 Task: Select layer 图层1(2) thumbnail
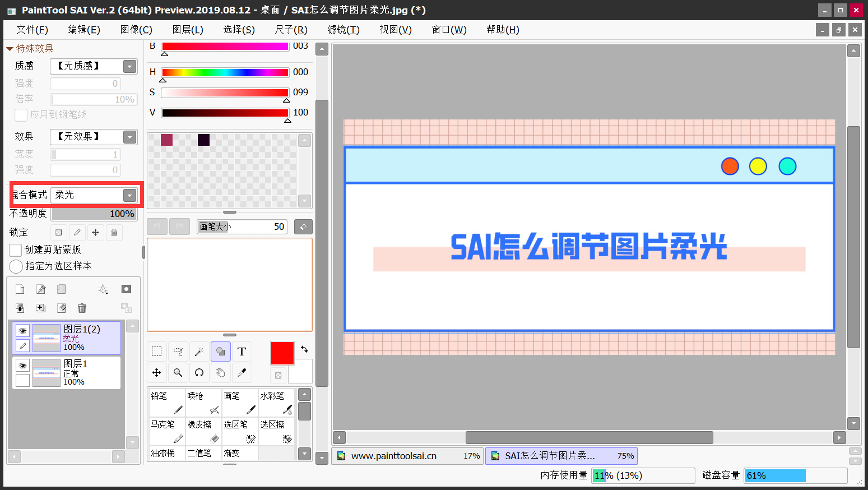[47, 338]
